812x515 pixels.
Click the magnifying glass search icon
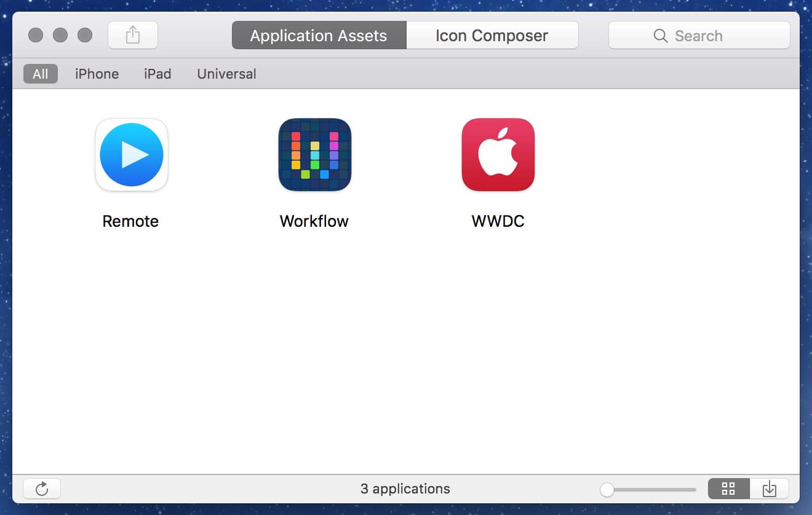pyautogui.click(x=661, y=36)
